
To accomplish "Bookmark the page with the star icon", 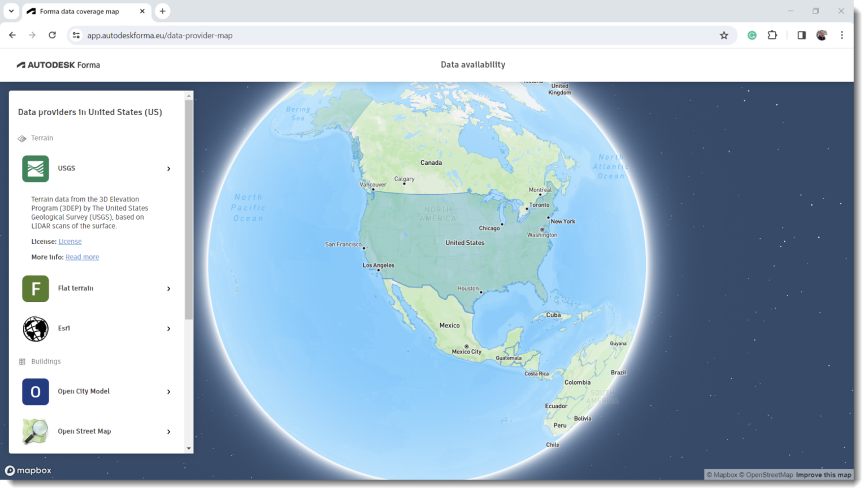I will 724,35.
